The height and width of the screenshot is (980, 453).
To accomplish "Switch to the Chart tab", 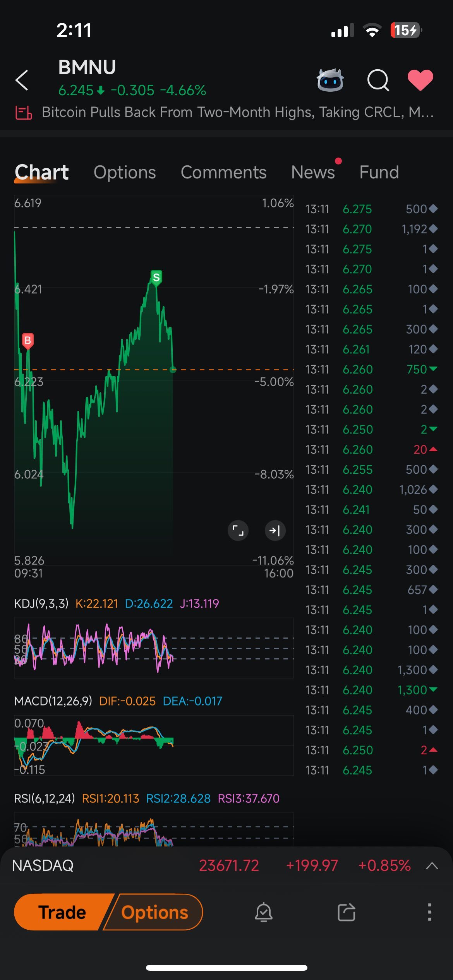I will tap(42, 172).
